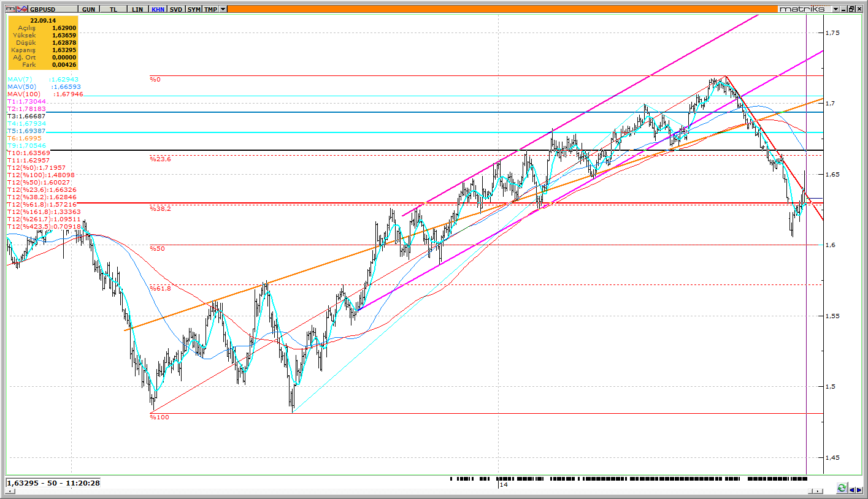
Task: Select the T11:1,62957 label
Action: pos(29,161)
